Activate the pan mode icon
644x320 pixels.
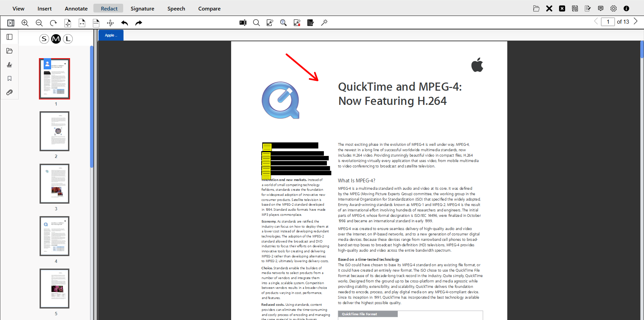tap(110, 23)
